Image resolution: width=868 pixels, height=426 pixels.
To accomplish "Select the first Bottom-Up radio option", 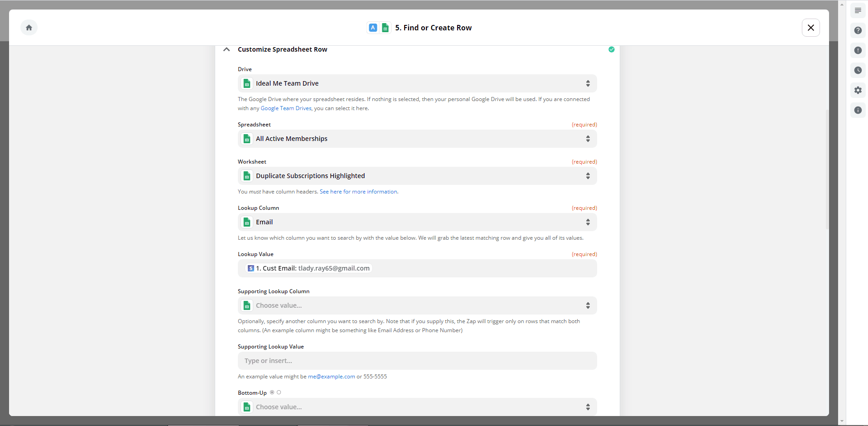I will (x=272, y=392).
